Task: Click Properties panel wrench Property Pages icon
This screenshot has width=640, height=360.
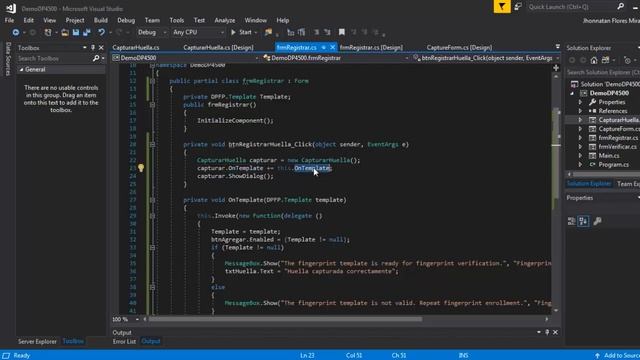Action: pos(597,221)
